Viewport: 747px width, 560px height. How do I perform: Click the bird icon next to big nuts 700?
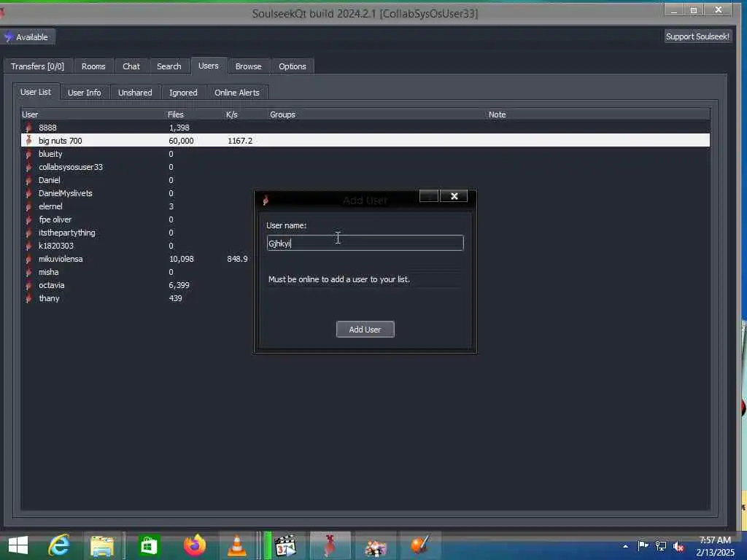(x=28, y=141)
